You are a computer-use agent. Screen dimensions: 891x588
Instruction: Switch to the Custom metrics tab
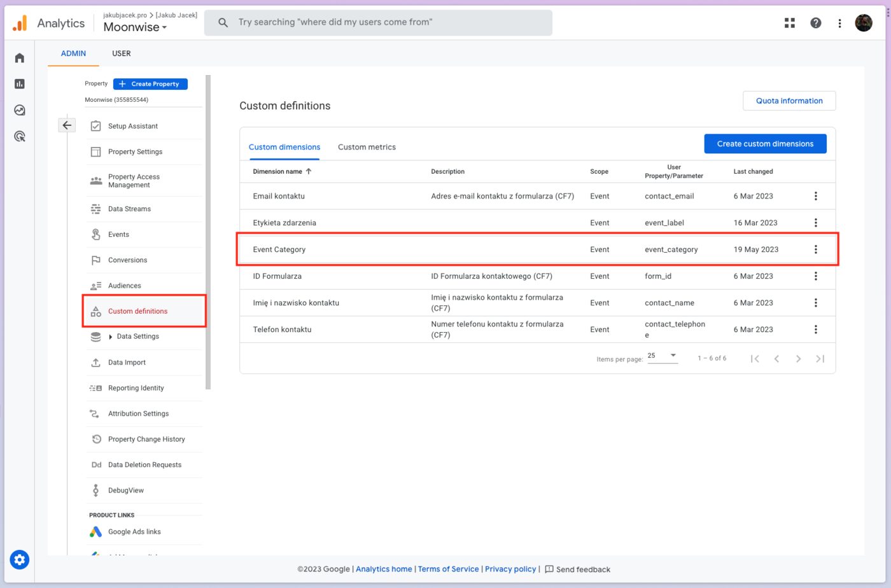coord(367,146)
